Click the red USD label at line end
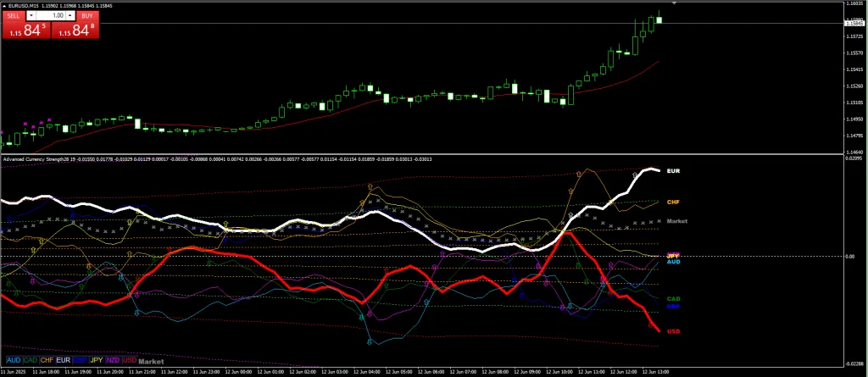868x377 pixels. [673, 331]
